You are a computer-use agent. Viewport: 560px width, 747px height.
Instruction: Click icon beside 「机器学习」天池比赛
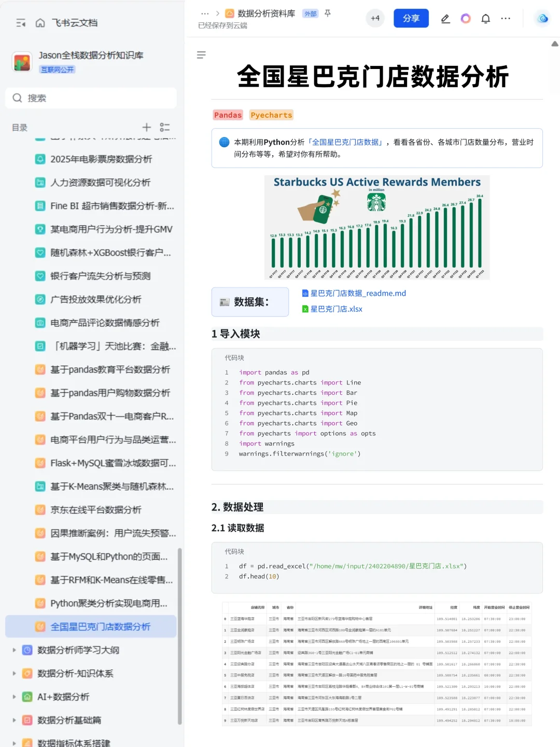click(40, 346)
